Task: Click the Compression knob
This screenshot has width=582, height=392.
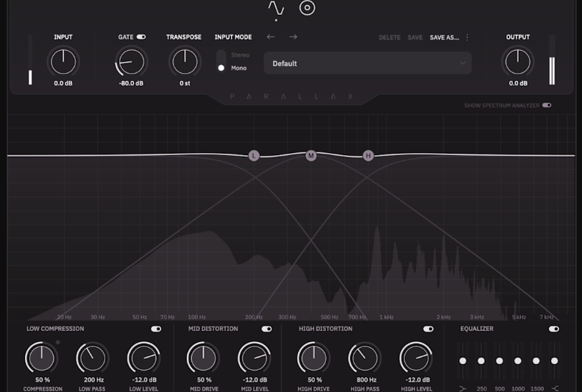Action: 41,358
